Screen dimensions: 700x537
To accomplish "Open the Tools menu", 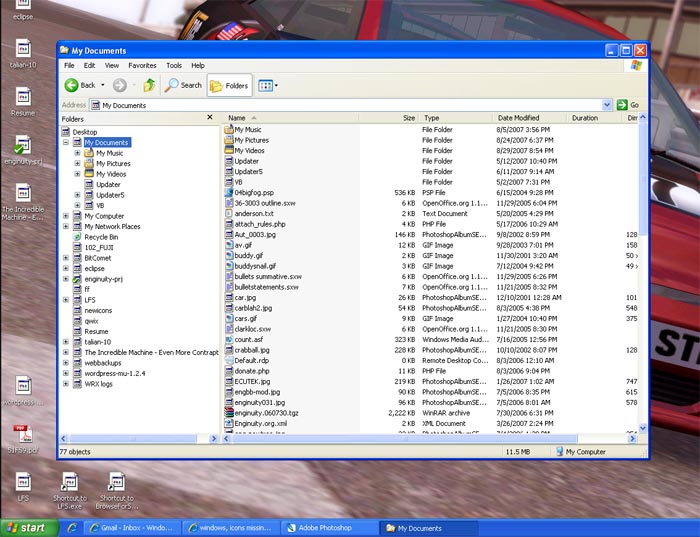I will click(174, 65).
